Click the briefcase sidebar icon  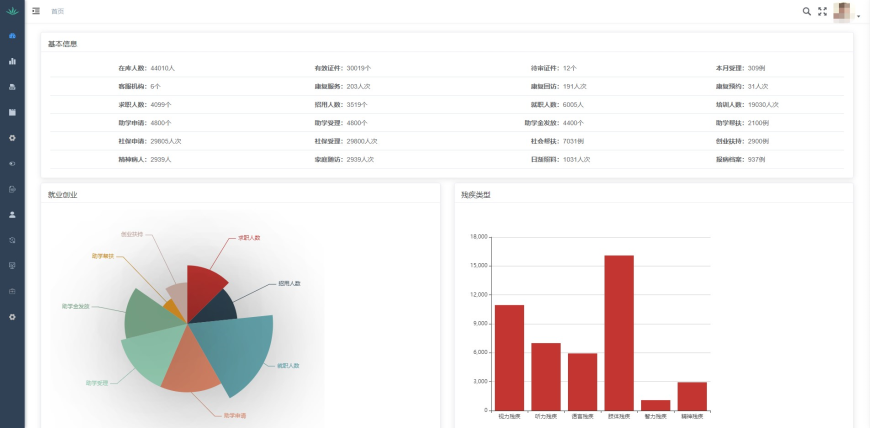point(12,291)
